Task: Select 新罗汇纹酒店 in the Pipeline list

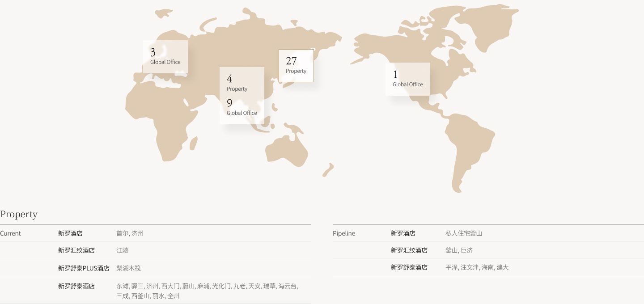Action: pyautogui.click(x=409, y=250)
